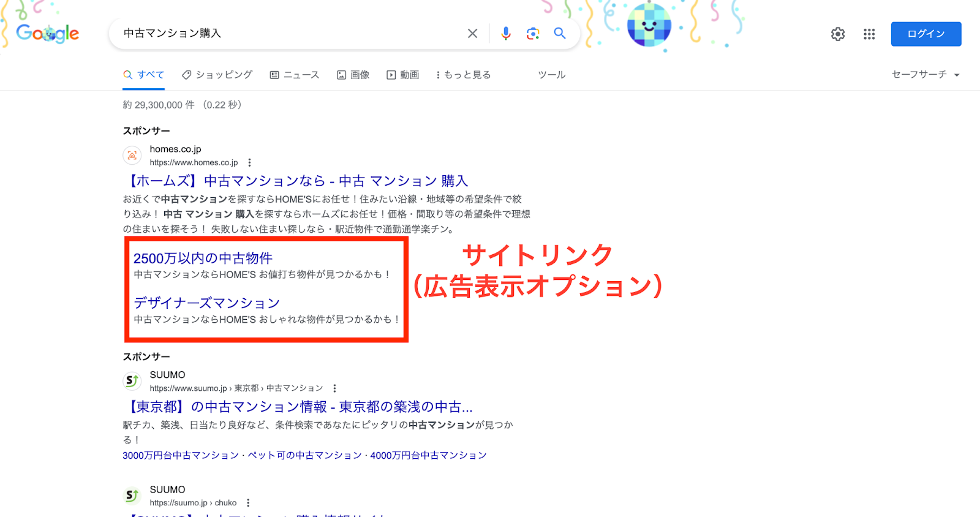
Task: Switch to the ニュース tab
Action: pyautogui.click(x=295, y=75)
